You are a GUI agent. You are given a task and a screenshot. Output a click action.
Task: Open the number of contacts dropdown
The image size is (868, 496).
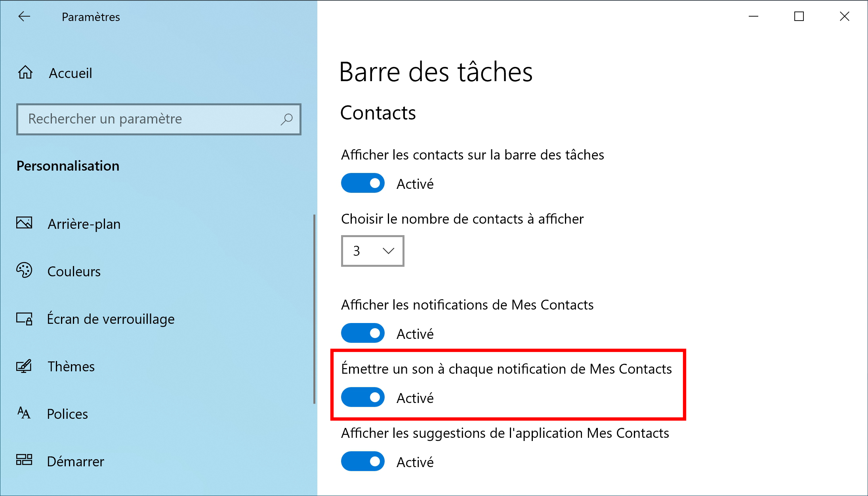(x=372, y=251)
